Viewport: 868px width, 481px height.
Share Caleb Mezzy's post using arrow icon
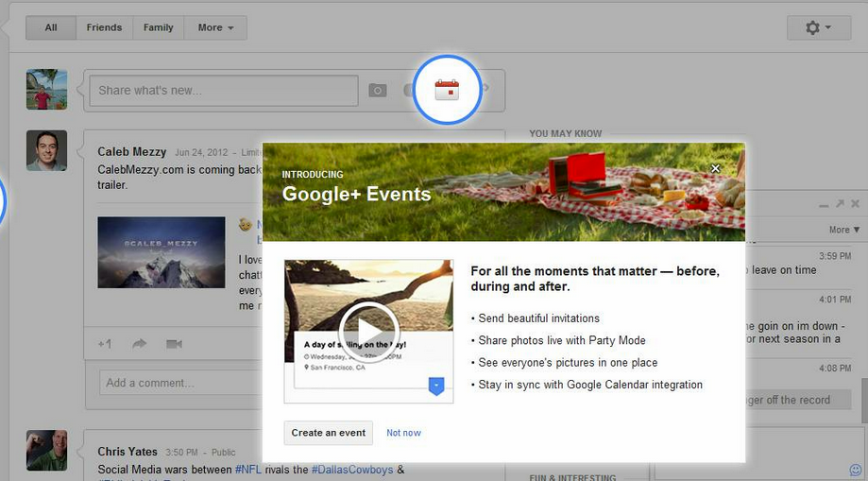point(140,344)
